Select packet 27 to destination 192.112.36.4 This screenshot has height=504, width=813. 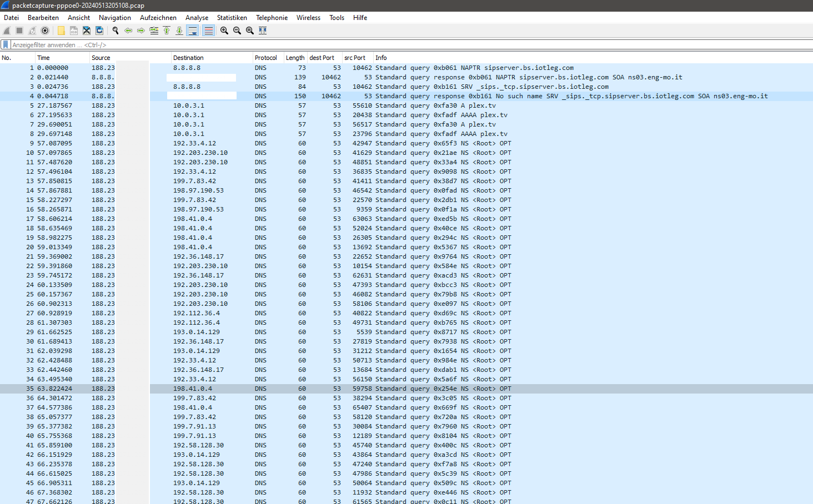[406, 313]
